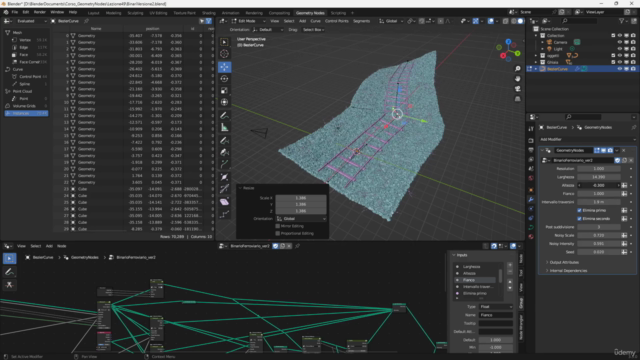Click the Larghezza value field

[x=599, y=177]
